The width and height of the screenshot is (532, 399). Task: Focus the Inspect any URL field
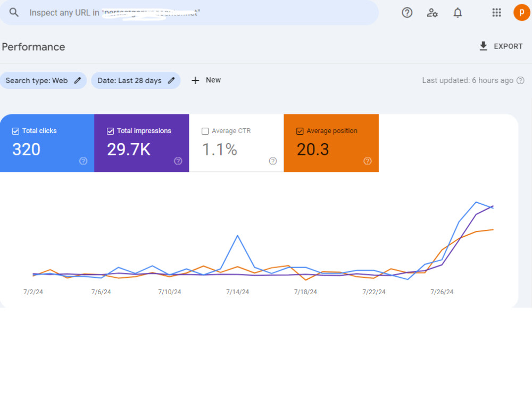click(x=189, y=13)
